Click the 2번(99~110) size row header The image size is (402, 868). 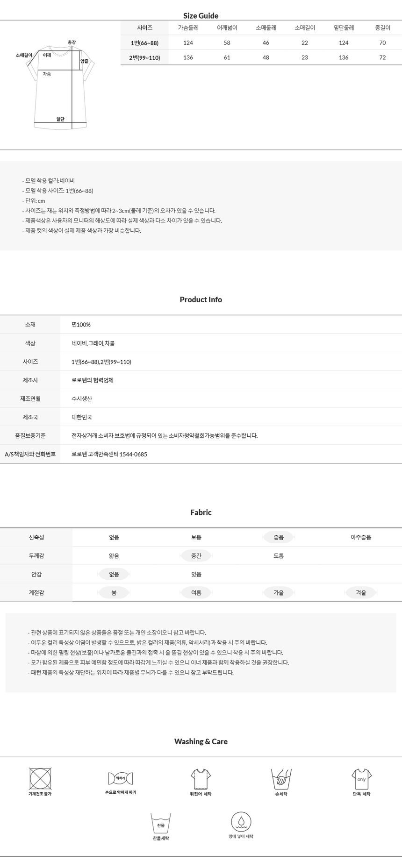point(144,58)
